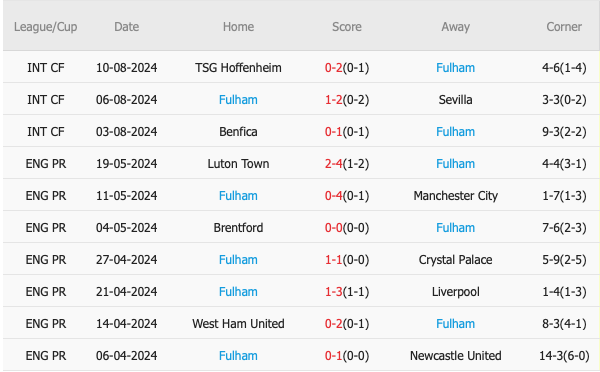Select the Date column header
The image size is (600, 372).
[x=127, y=27]
